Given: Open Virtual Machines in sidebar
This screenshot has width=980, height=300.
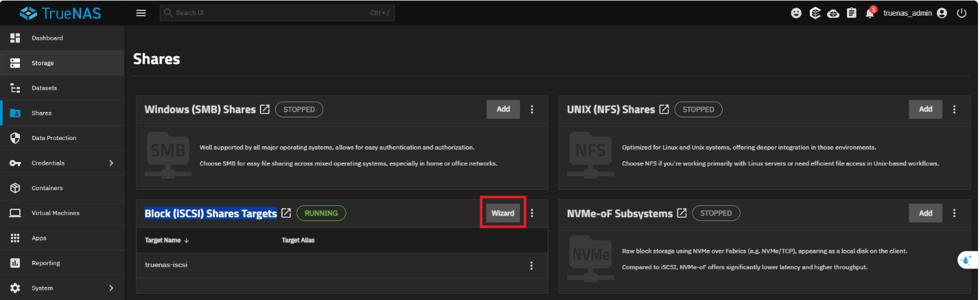Looking at the screenshot, I should (x=62, y=213).
